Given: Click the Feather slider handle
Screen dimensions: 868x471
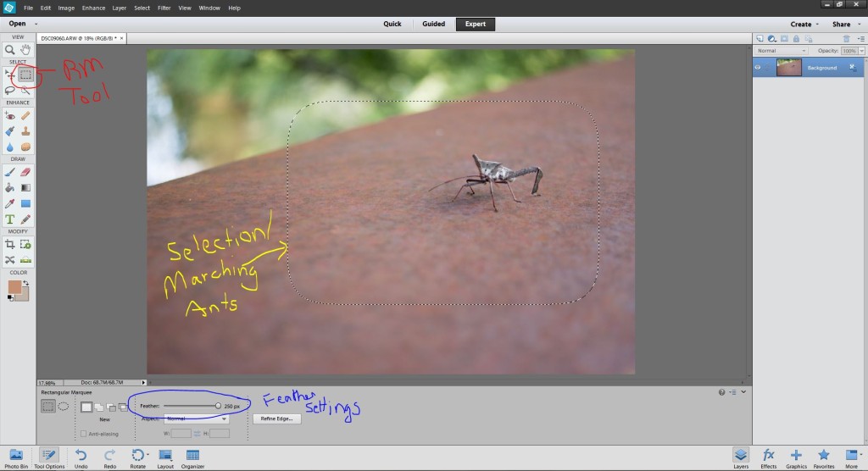Looking at the screenshot, I should pos(218,406).
